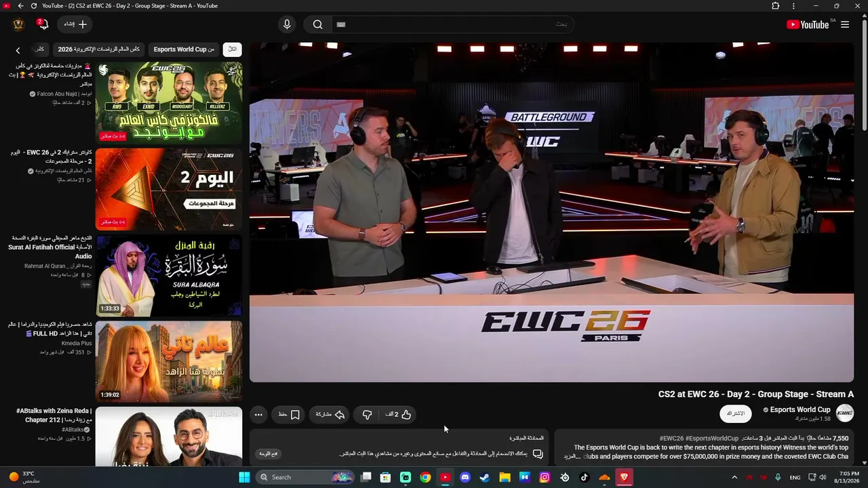Open the Falcons EWC 26 live thumbnail
The width and height of the screenshot is (868, 488).
pyautogui.click(x=168, y=102)
